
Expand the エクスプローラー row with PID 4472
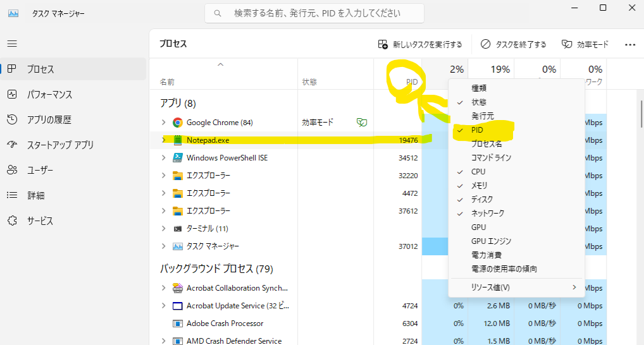[163, 193]
